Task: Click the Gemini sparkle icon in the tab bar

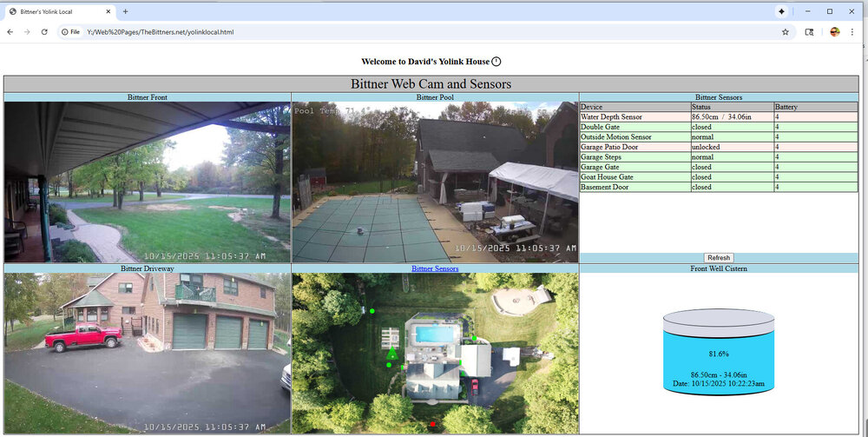Action: point(781,11)
